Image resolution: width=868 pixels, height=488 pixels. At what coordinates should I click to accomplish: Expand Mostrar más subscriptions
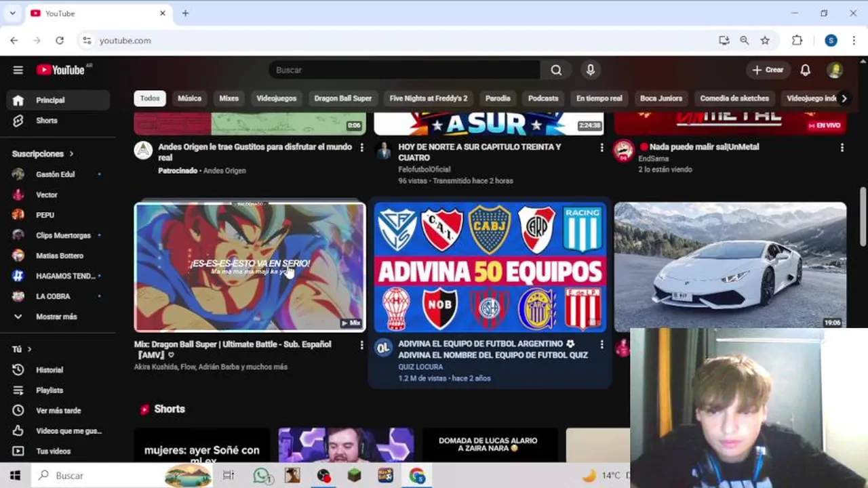tap(58, 317)
